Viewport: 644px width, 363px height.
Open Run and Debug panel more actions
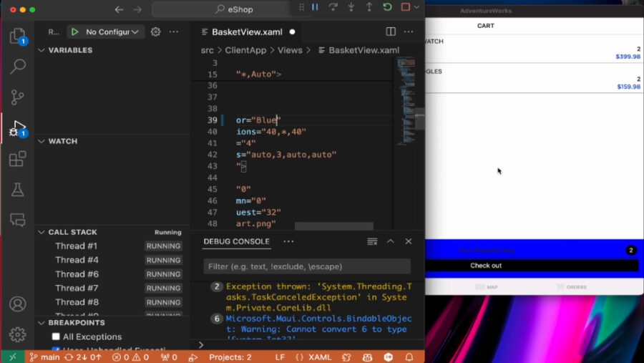[174, 32]
